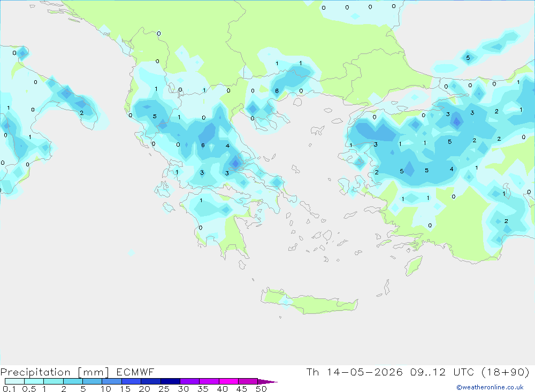
Task: Click the '25' legend scale label
Action: click(x=164, y=389)
